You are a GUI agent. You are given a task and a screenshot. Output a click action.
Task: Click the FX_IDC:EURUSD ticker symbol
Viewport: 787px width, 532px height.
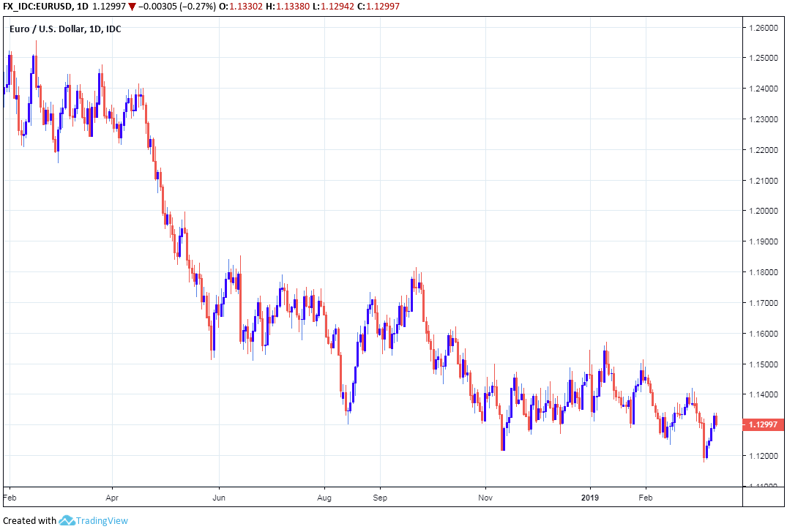point(36,7)
